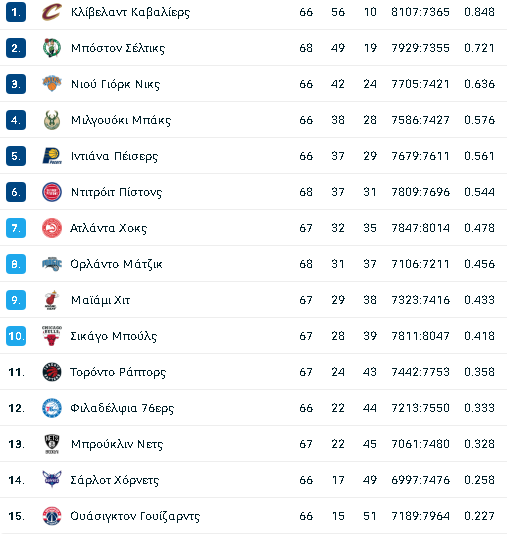Click the rank 1 position badge

[x=16, y=12]
